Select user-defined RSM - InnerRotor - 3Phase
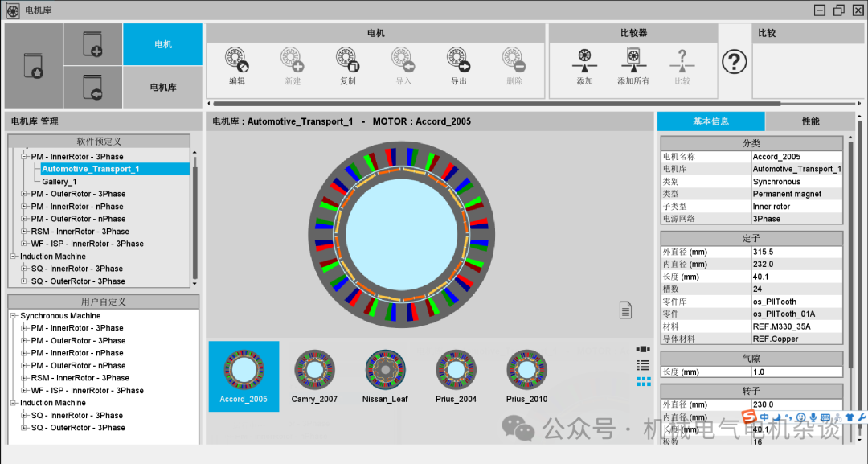868x464 pixels. 80,378
